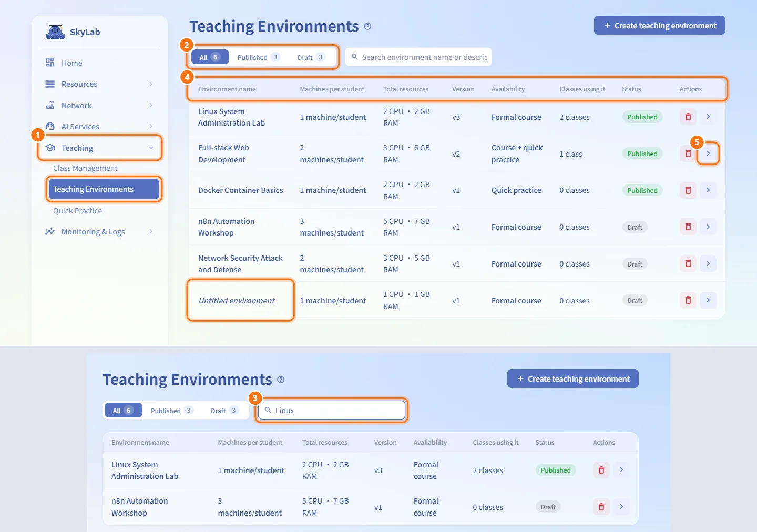Click the Draft badge for Network Security Attack
Screen dimensions: 757x532
tap(635, 264)
